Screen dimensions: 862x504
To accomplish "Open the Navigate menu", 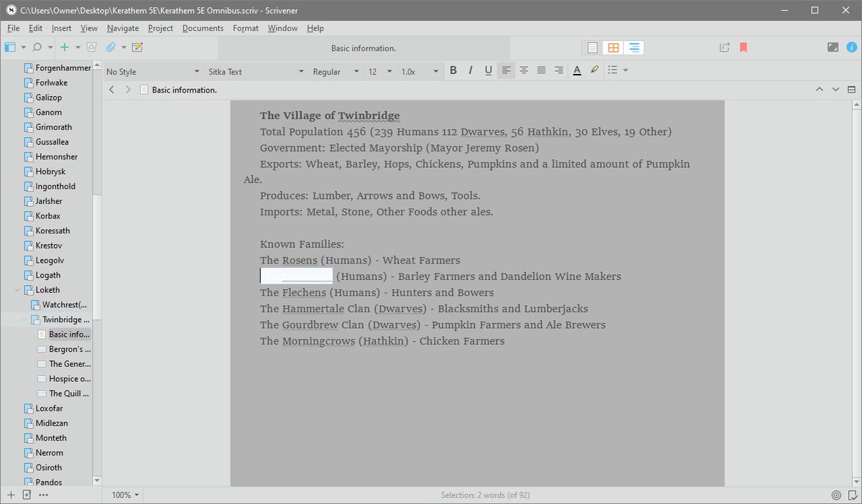I will pos(123,28).
